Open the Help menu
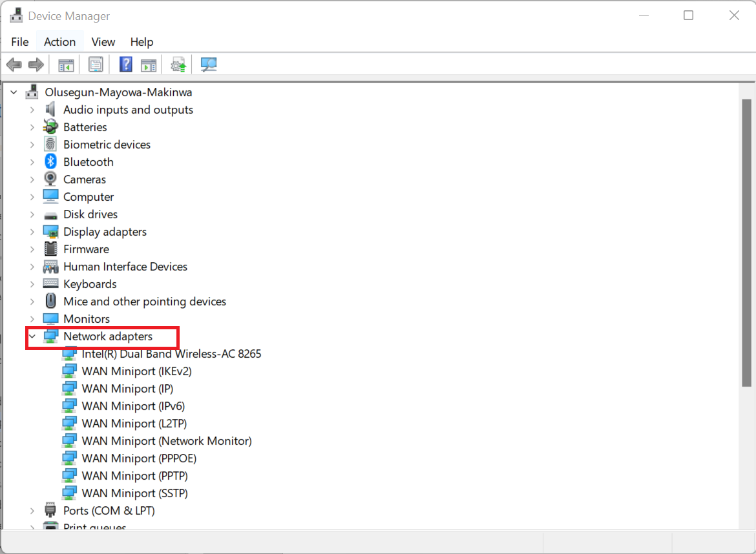 click(142, 42)
